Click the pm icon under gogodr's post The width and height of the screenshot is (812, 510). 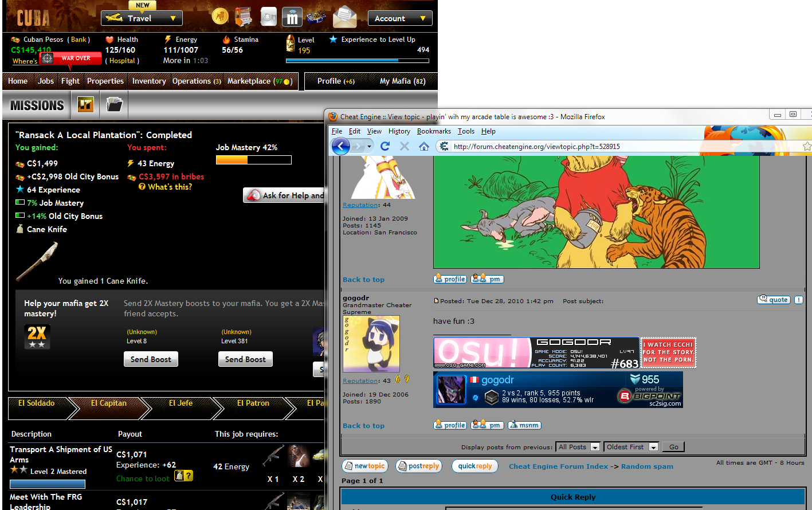click(488, 425)
